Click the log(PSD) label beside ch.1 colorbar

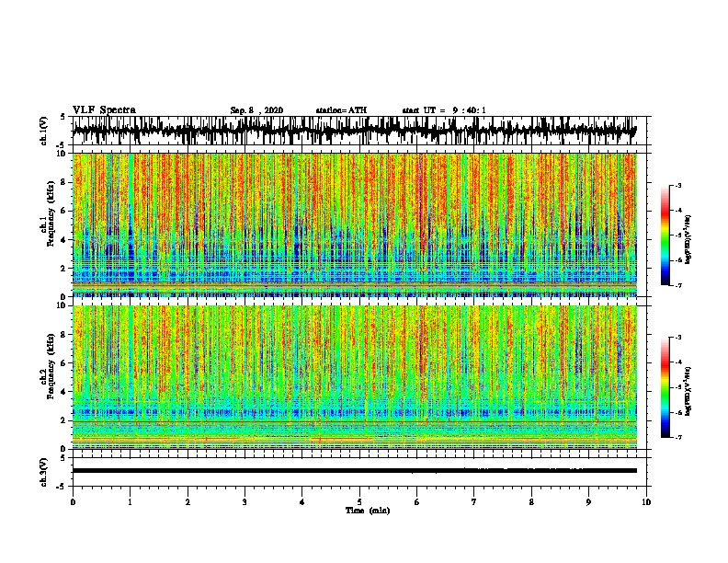pos(688,240)
